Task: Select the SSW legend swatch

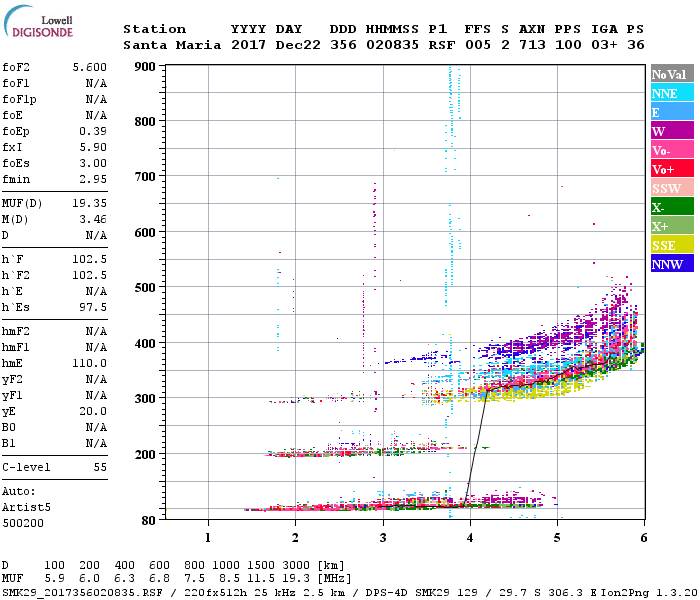Action: 672,188
